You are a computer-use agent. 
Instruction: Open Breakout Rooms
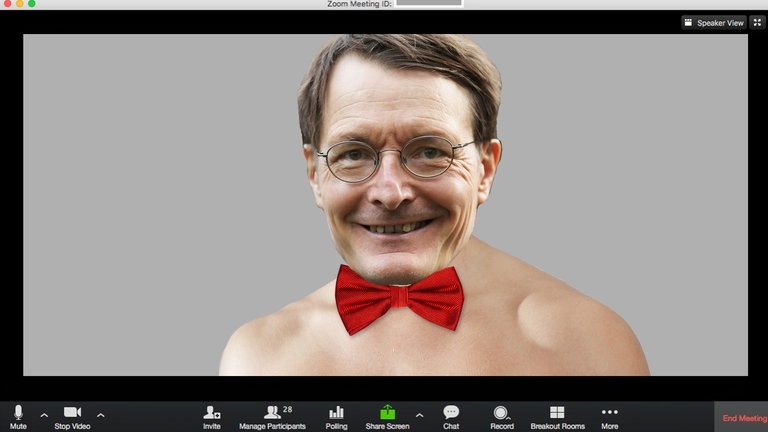click(557, 417)
